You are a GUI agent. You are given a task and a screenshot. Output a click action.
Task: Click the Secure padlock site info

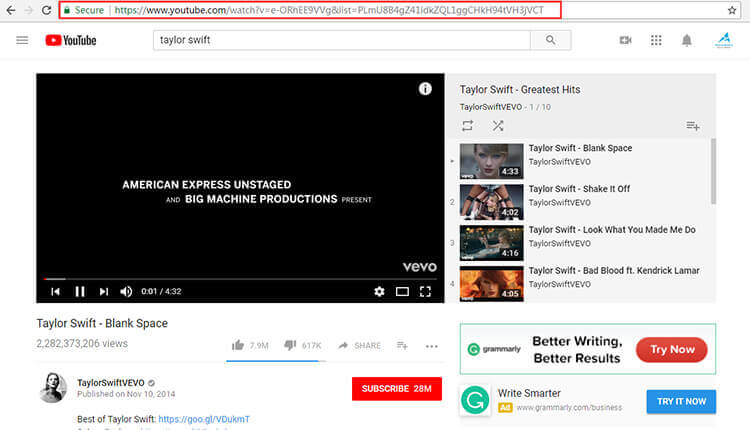coord(84,10)
